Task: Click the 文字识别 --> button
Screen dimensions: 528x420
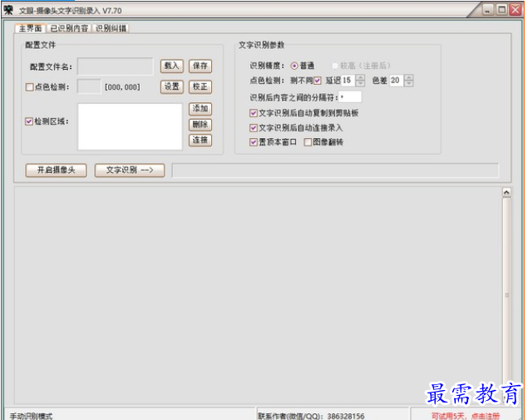Action: click(x=130, y=170)
